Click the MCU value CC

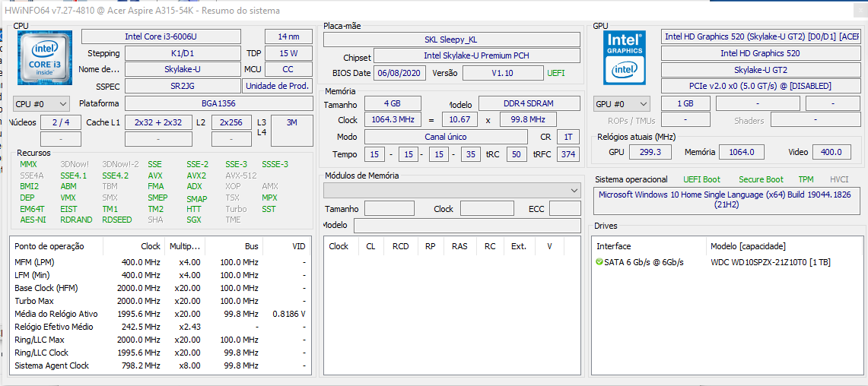coord(288,70)
